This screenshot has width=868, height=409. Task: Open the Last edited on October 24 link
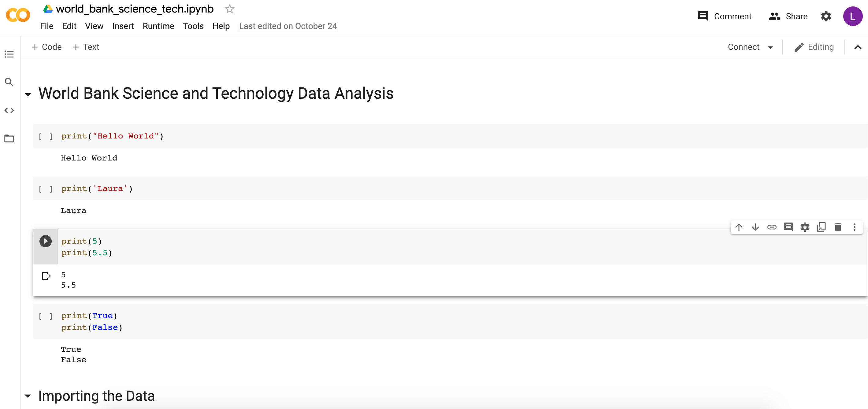[288, 26]
